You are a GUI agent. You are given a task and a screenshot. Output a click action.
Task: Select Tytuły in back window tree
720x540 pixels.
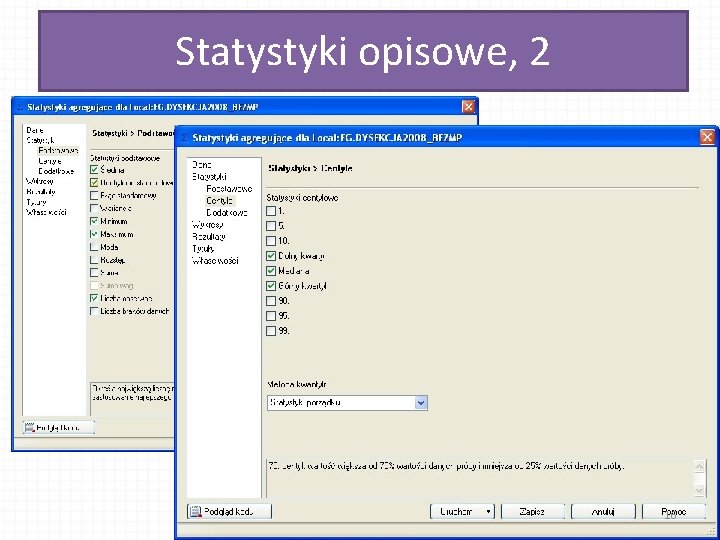coord(36,202)
